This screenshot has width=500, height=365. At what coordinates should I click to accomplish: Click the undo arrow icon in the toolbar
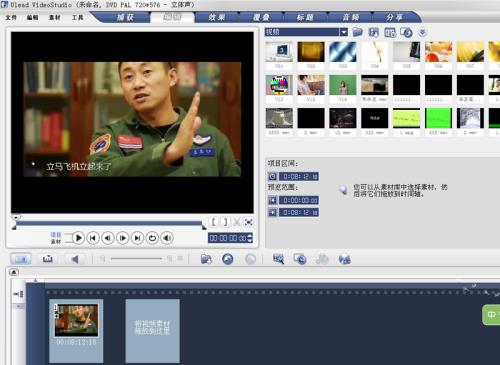[x=228, y=259]
